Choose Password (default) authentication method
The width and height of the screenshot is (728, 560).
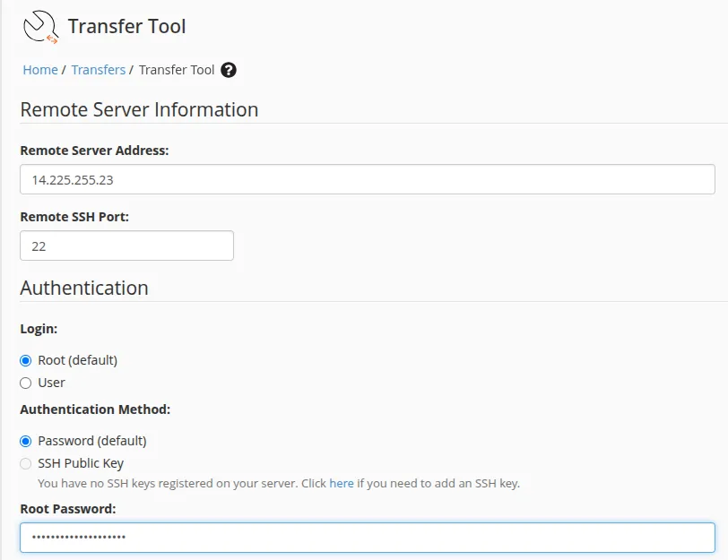25,440
